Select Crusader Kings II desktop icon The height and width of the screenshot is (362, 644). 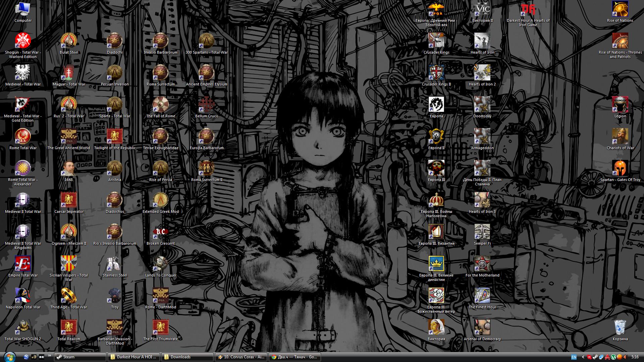click(x=436, y=75)
